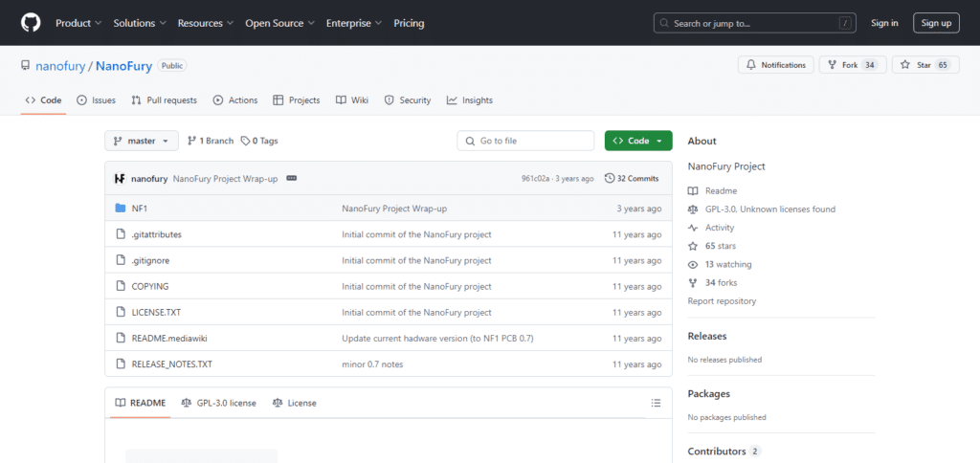Expand the commit message ellipsis

point(291,179)
